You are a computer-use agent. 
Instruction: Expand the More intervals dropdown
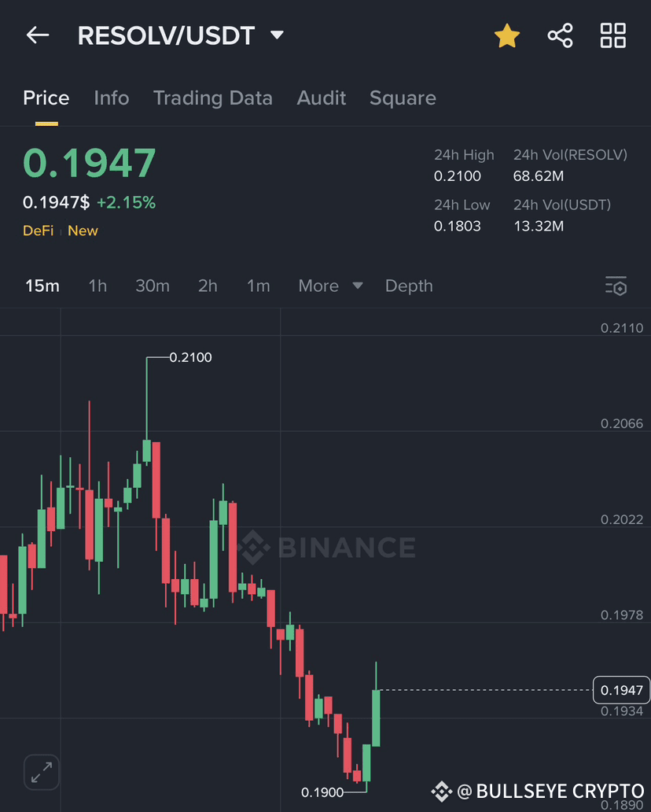click(x=330, y=286)
